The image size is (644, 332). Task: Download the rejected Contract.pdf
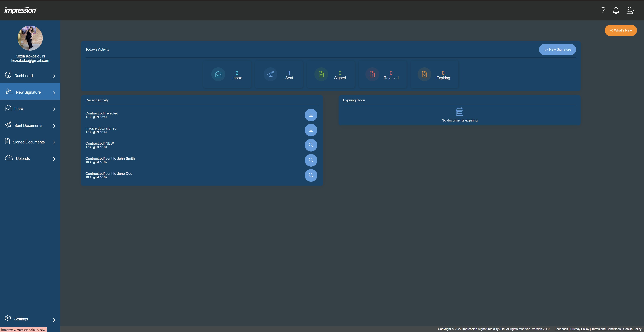click(x=311, y=115)
